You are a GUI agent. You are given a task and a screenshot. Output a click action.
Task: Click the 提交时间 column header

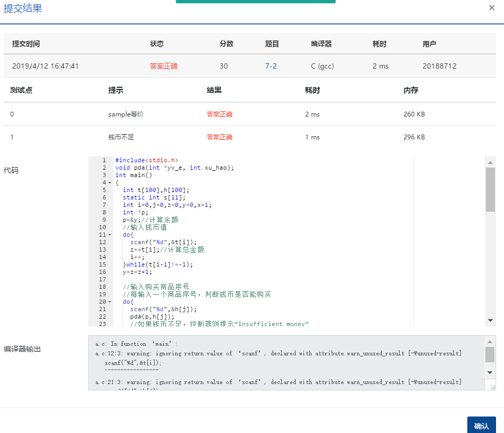click(x=26, y=44)
